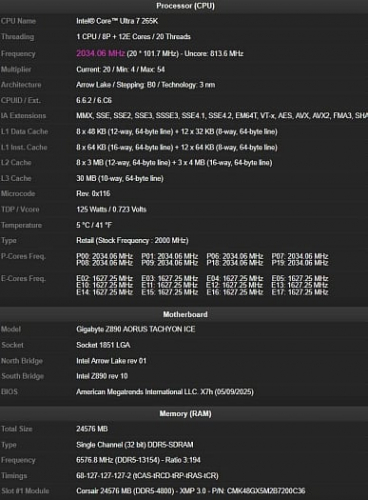368x500 pixels.
Task: Click the E-Cores Freq. row label
Action: [x=23, y=279]
